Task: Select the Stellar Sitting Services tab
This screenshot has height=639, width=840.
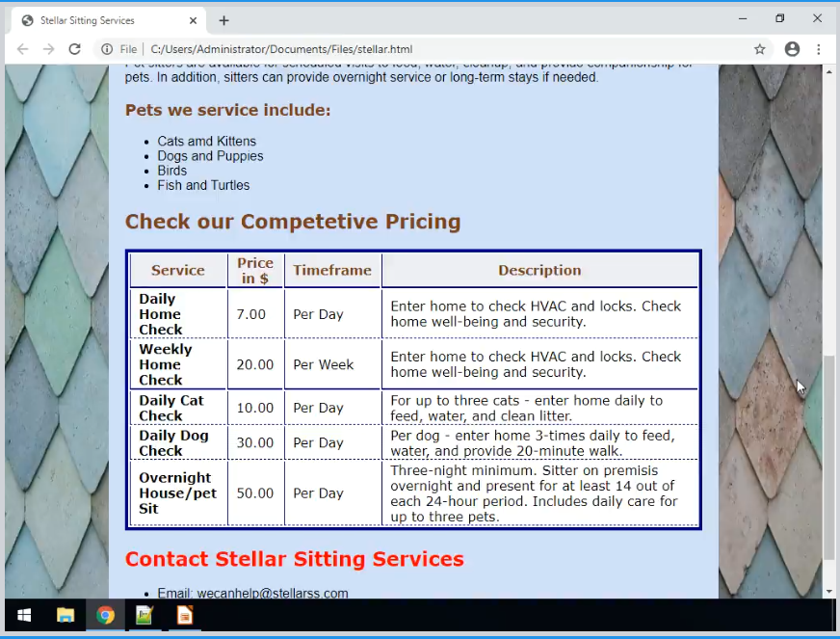Action: point(107,20)
